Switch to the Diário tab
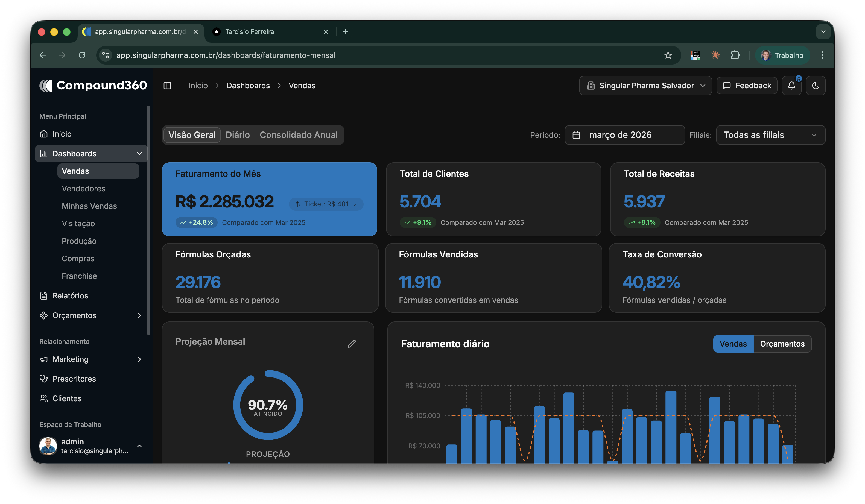This screenshot has height=504, width=865. tap(238, 135)
